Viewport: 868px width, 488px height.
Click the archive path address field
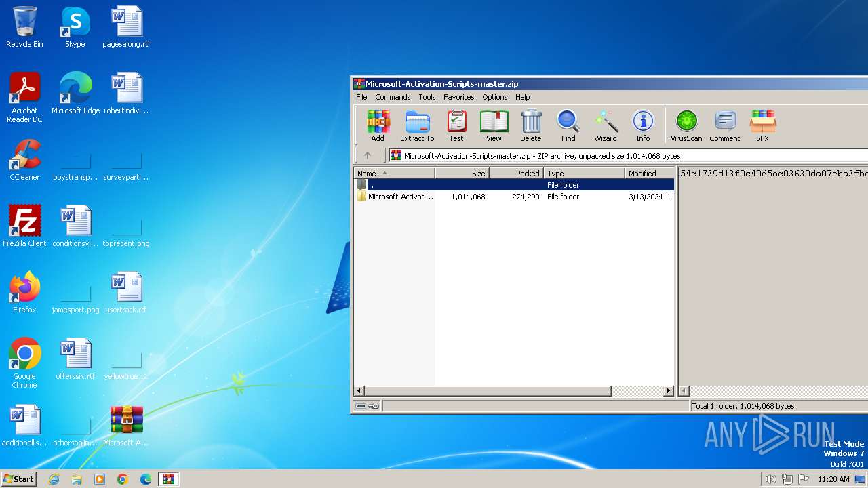pos(628,156)
